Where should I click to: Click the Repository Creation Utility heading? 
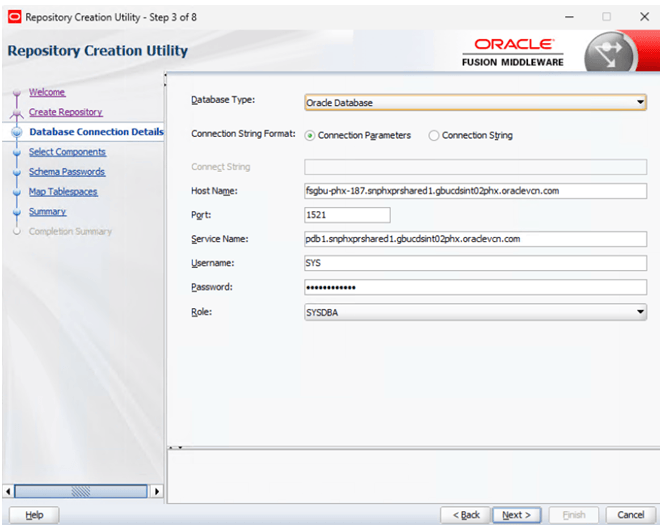click(x=98, y=51)
